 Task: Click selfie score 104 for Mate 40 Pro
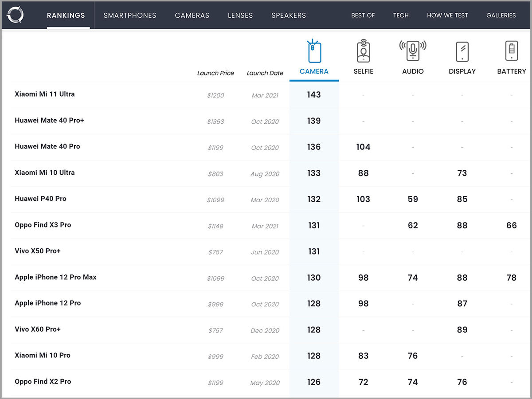(x=364, y=147)
